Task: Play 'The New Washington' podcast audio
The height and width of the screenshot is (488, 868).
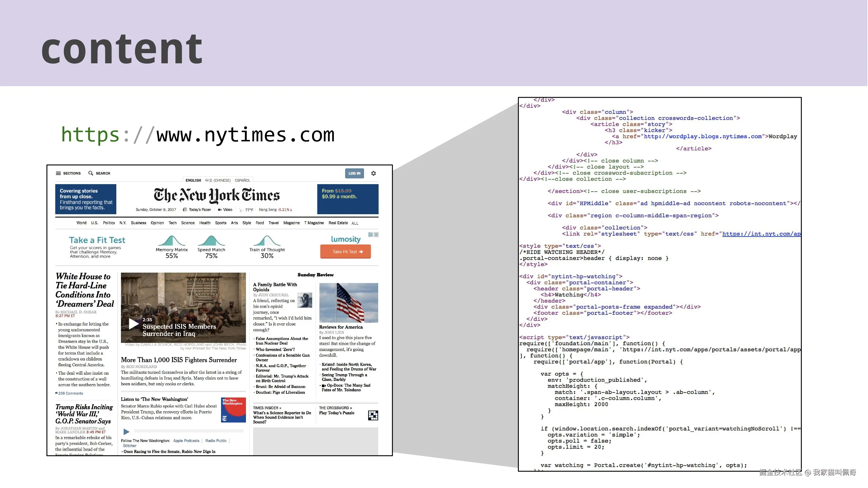Action: [x=126, y=432]
